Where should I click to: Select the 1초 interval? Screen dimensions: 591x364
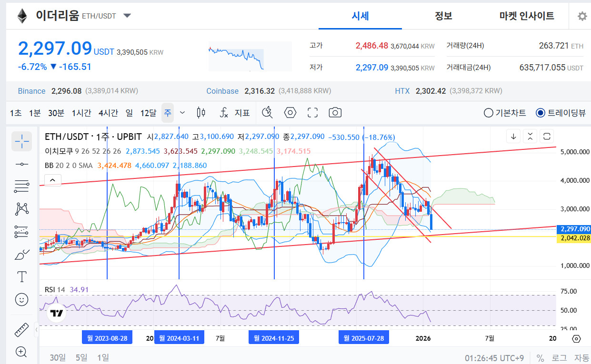[x=16, y=113]
